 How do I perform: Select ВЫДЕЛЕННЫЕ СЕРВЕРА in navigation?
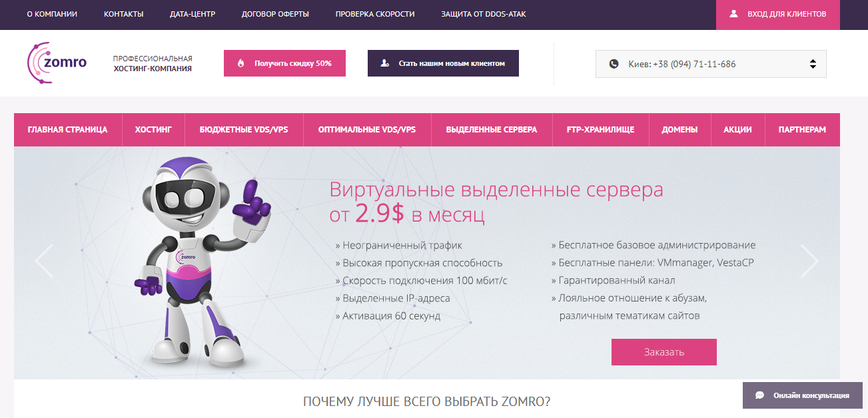click(492, 130)
